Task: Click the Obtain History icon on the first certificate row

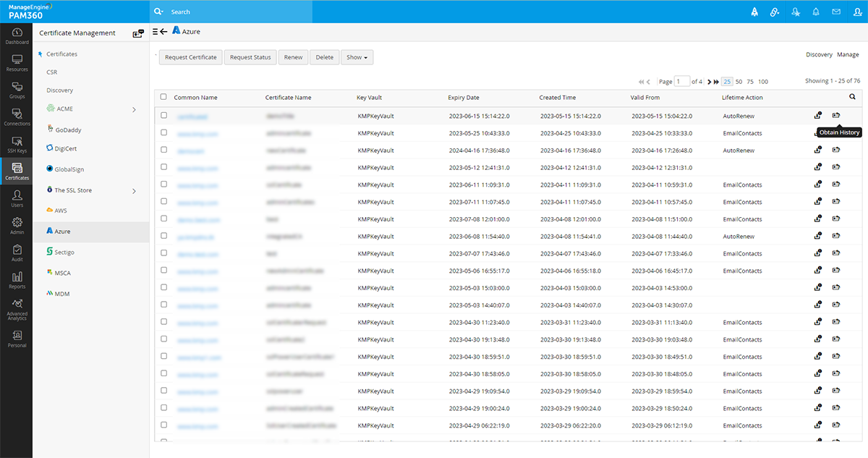Action: [837, 115]
